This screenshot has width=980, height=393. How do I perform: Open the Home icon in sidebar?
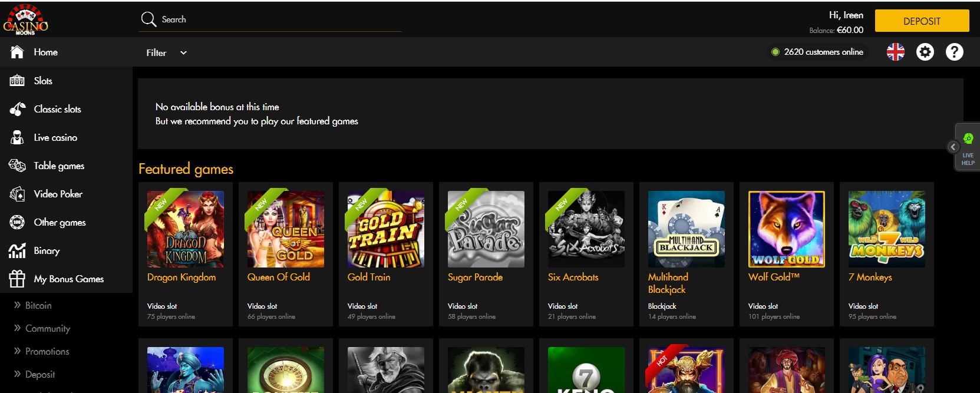(x=17, y=52)
